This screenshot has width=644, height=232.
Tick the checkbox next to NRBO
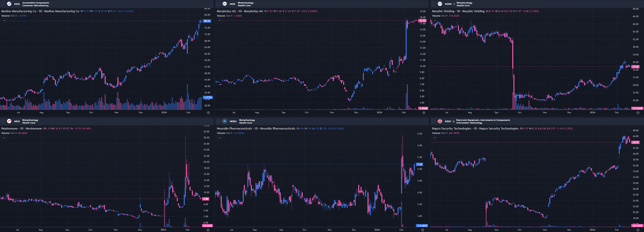(218, 121)
